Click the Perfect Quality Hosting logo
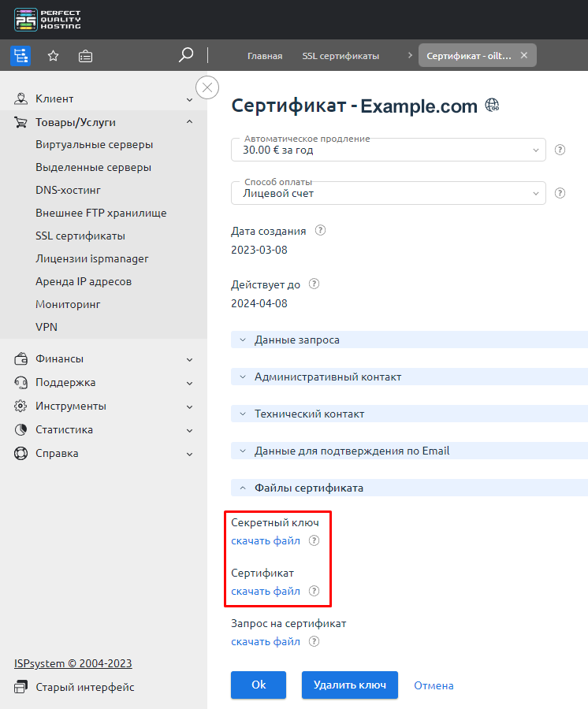Screen dimensions: 588x709 pyautogui.click(x=47, y=20)
